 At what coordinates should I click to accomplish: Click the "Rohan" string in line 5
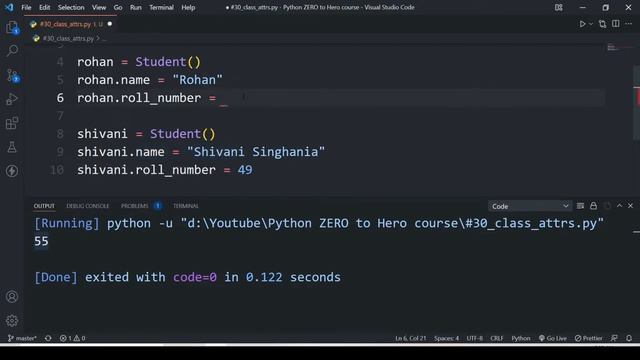[x=198, y=80]
